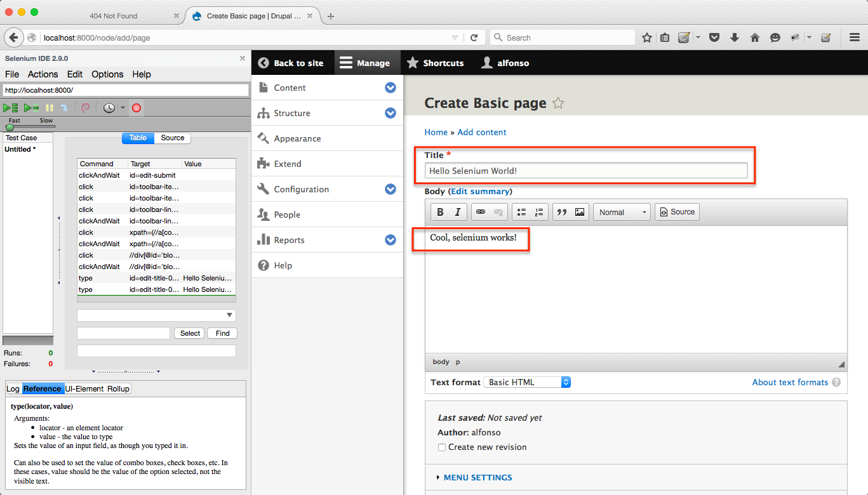Screen dimensions: 868x495
Task: Click Back to site in Drupal toolbar
Action: (x=291, y=63)
